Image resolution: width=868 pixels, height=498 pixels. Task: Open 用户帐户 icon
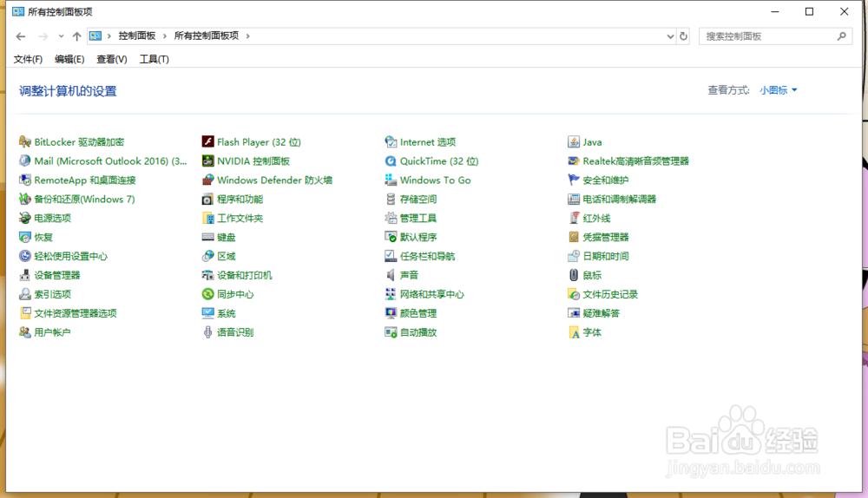[x=25, y=332]
